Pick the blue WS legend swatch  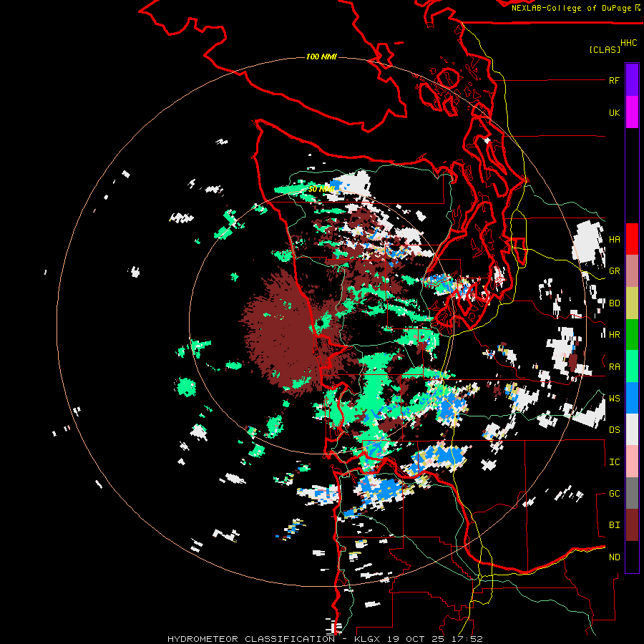632,398
